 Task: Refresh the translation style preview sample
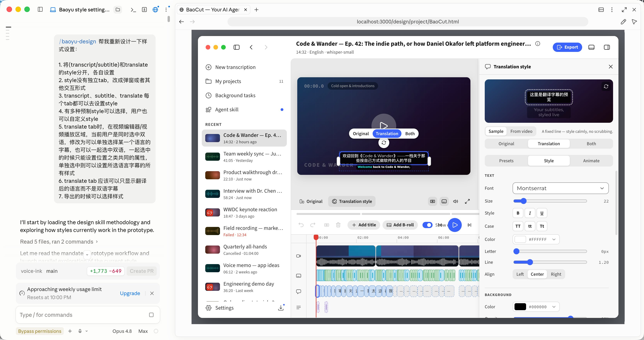click(606, 86)
